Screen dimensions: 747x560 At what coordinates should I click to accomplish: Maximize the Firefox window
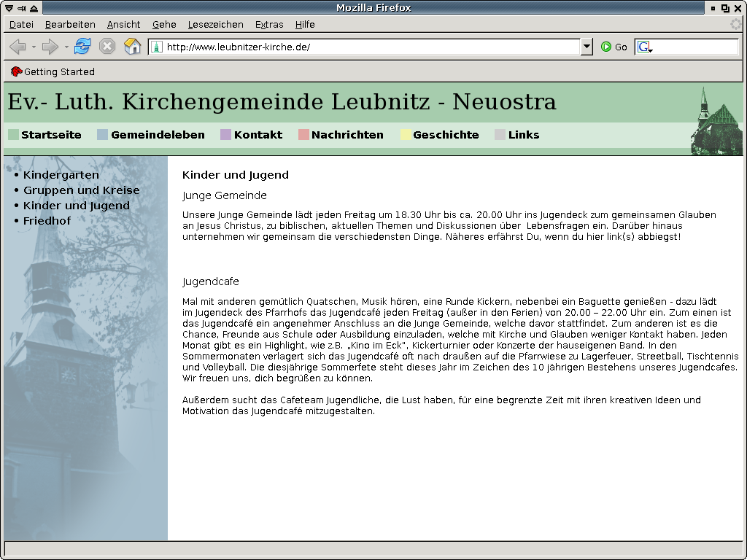pos(725,8)
